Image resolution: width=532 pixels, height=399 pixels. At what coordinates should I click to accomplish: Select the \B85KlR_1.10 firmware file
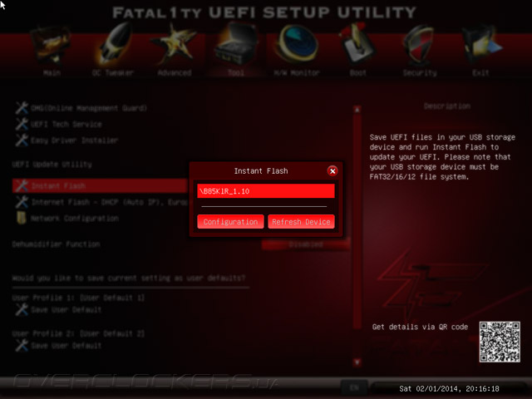coord(266,191)
